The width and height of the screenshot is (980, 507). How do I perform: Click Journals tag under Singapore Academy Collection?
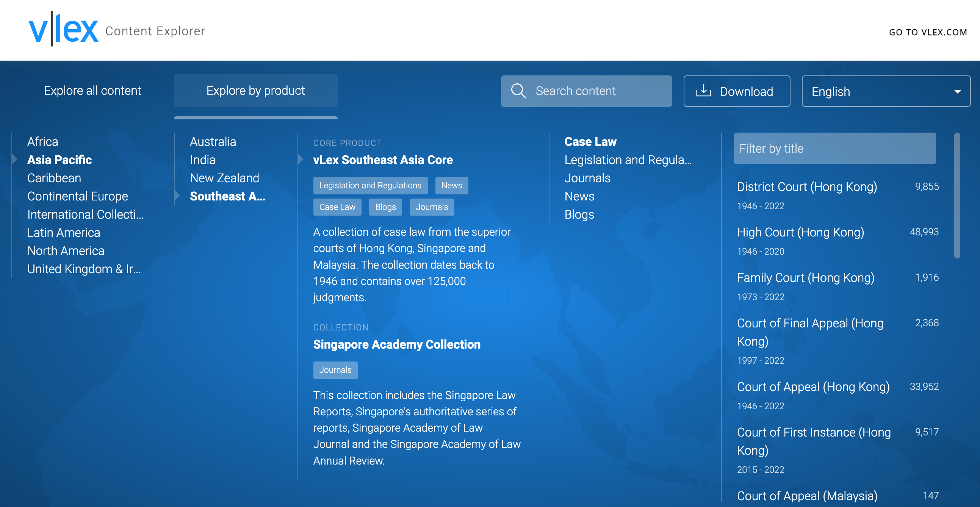(335, 370)
